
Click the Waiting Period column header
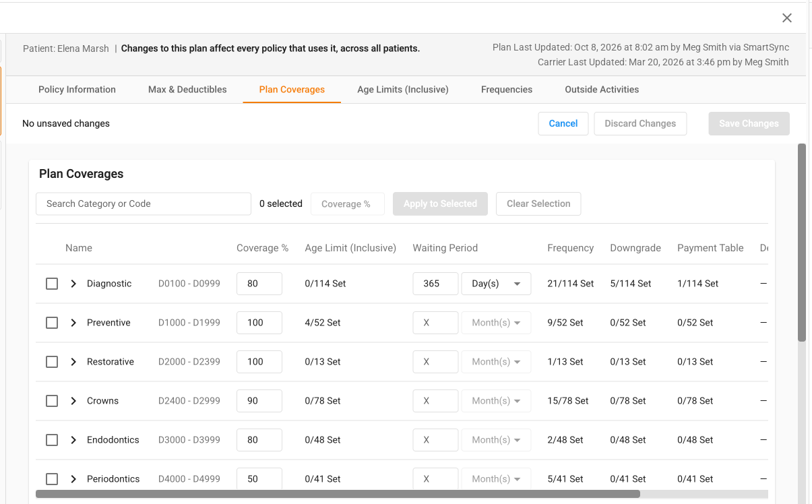pyautogui.click(x=445, y=248)
